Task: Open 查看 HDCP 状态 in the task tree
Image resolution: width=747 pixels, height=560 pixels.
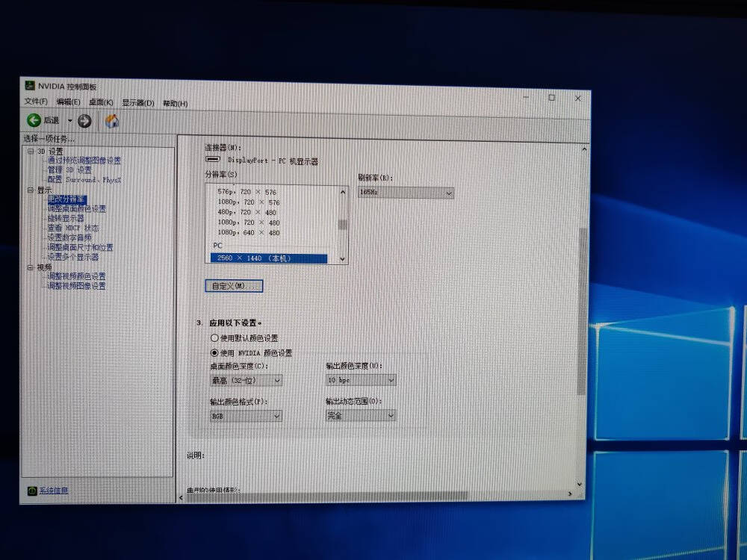Action: point(73,228)
